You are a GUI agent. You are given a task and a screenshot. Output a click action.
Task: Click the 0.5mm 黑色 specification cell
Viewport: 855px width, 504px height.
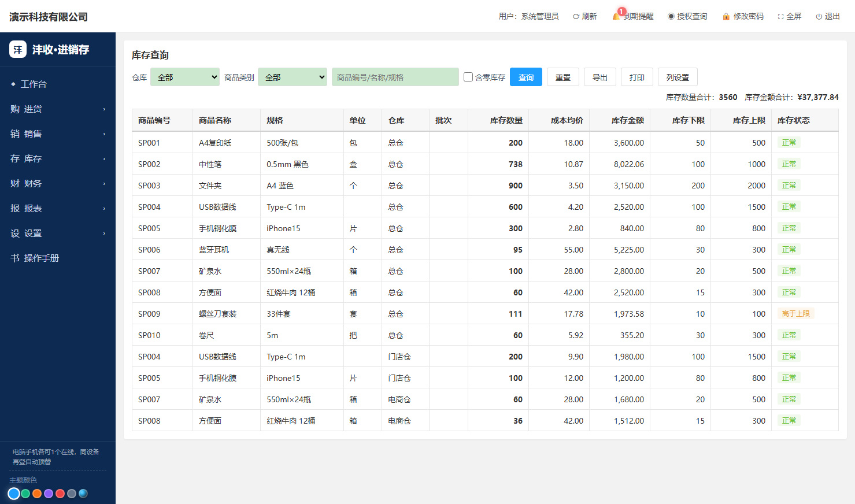point(302,164)
